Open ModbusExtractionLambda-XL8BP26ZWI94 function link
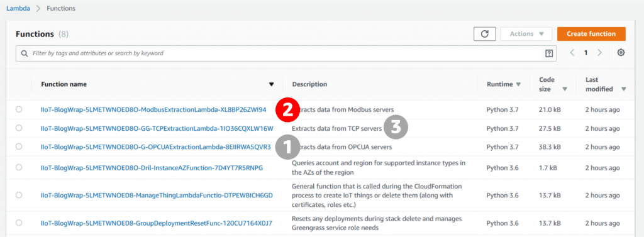The height and width of the screenshot is (237, 644). point(153,110)
